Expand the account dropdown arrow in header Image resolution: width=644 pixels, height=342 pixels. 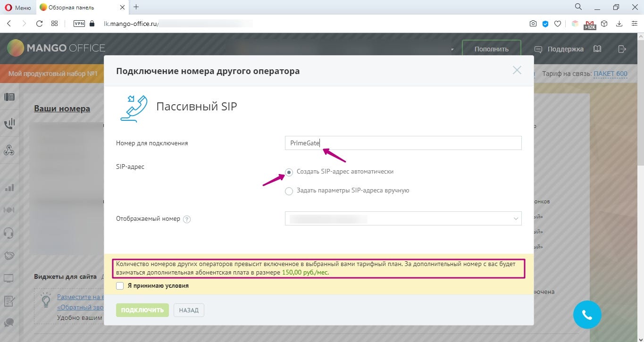pos(452,49)
